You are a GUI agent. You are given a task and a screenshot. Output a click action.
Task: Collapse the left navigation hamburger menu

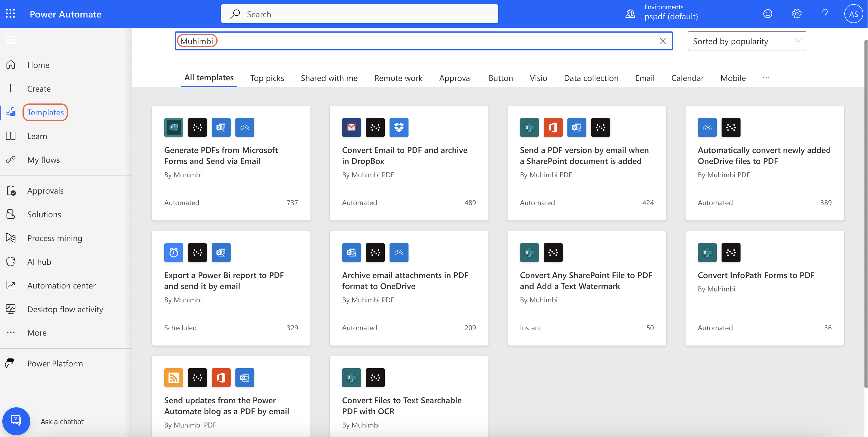click(x=11, y=40)
